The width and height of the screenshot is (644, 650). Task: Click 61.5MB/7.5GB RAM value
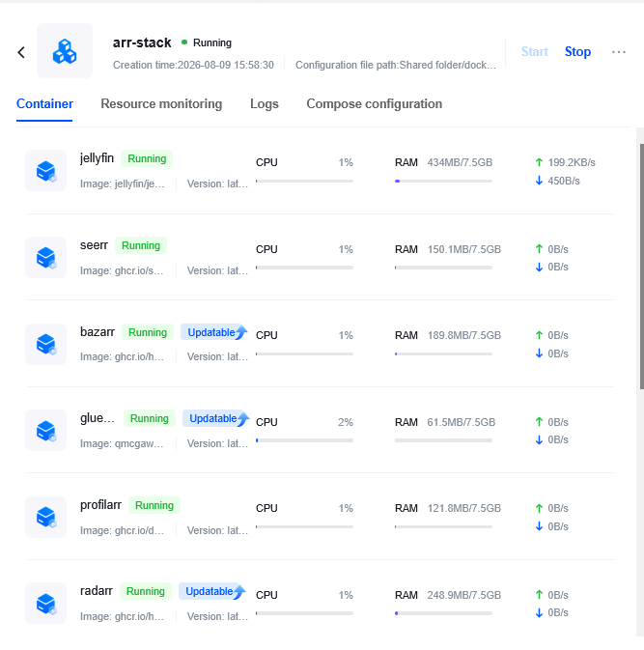(462, 422)
